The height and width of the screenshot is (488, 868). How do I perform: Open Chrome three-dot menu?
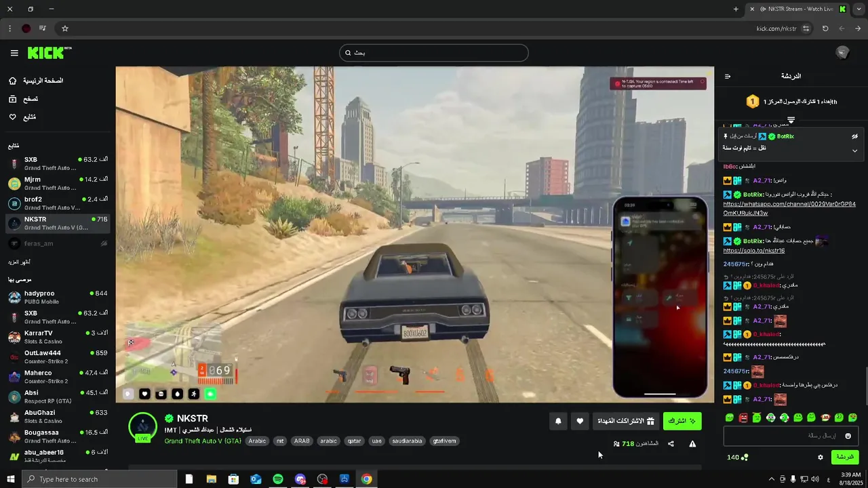(x=9, y=28)
